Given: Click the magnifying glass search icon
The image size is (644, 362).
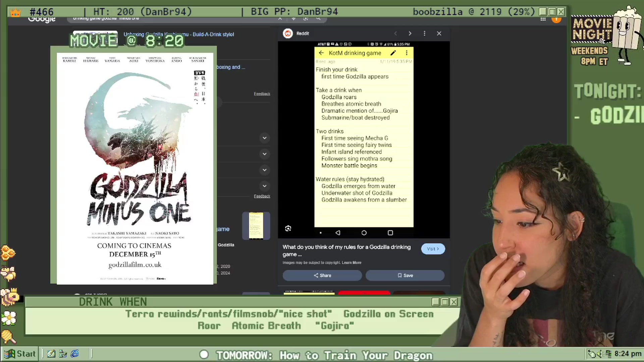Looking at the screenshot, I should pyautogui.click(x=318, y=19).
